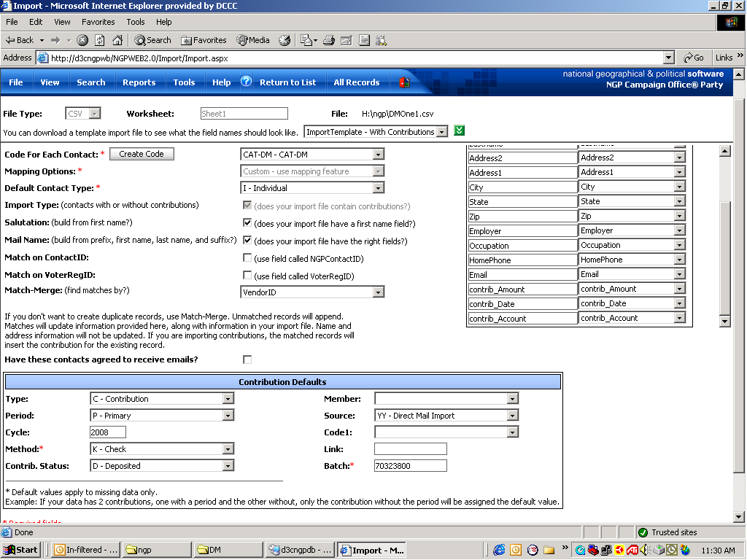Click the blue Help question mark icon

pos(246,82)
